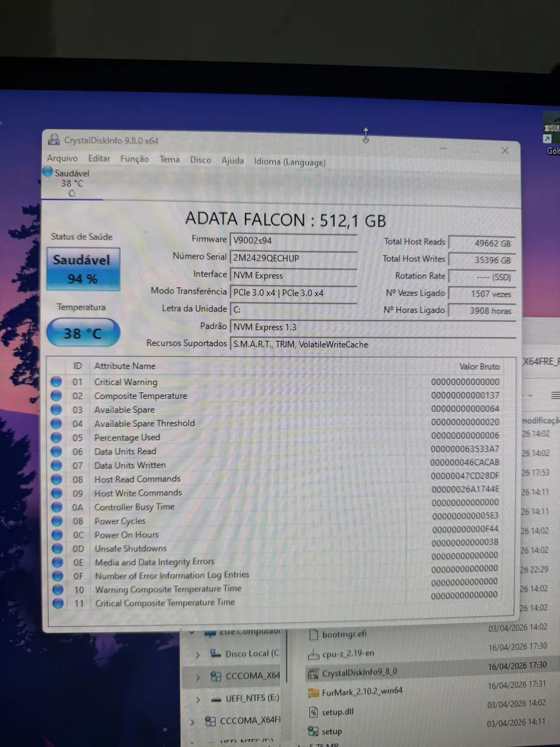Click the blue health circle on the C: drive tab
Viewport: 560px width, 747px height.
click(48, 172)
